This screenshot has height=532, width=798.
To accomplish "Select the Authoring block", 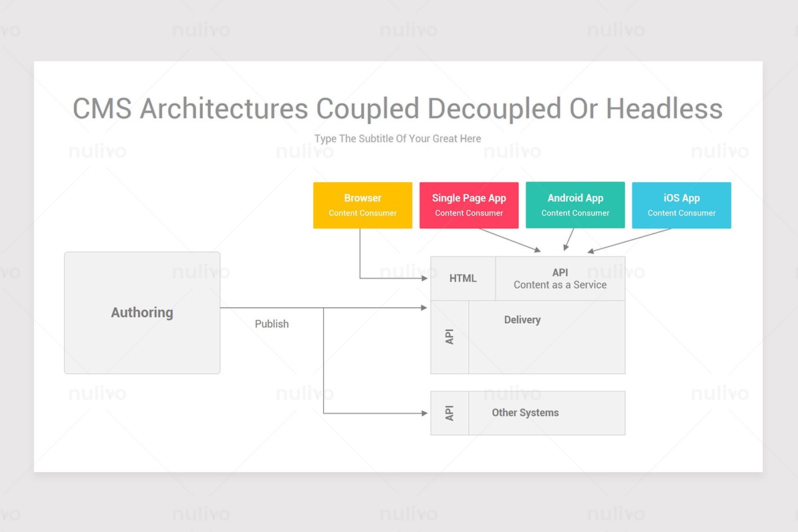I will [x=142, y=313].
